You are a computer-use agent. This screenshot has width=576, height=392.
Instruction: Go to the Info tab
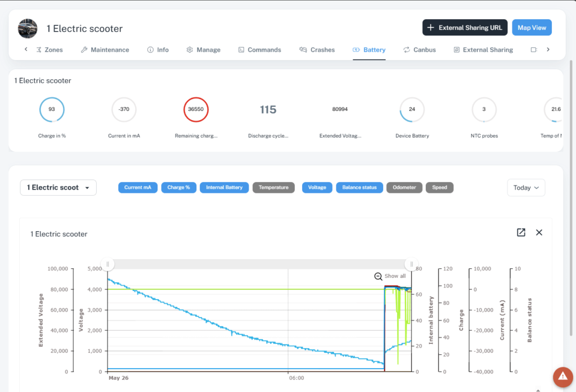click(x=158, y=49)
